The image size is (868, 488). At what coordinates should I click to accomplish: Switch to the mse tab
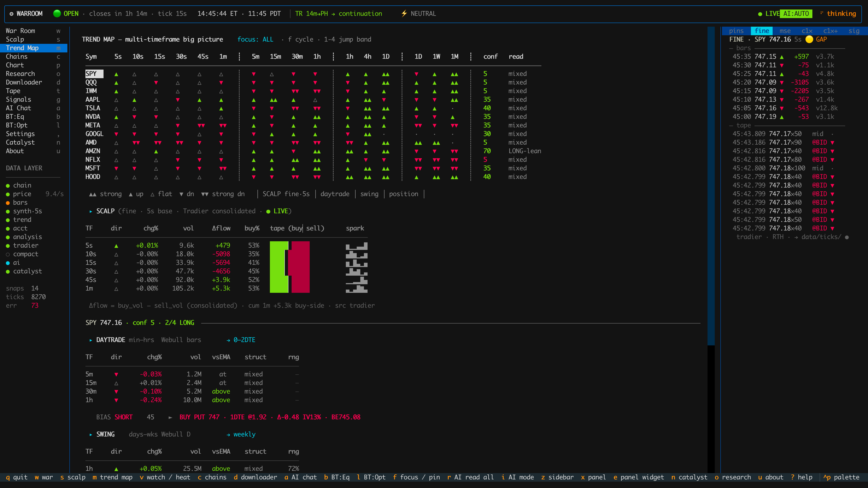(785, 31)
